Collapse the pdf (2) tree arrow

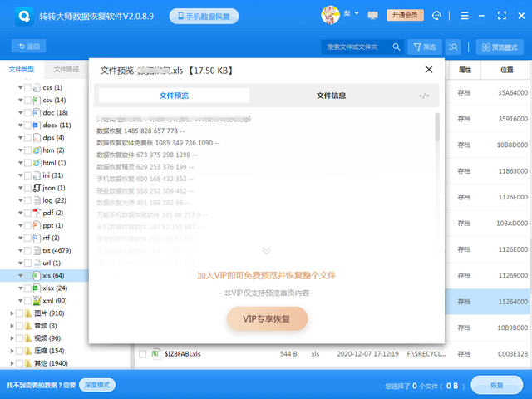(x=20, y=213)
